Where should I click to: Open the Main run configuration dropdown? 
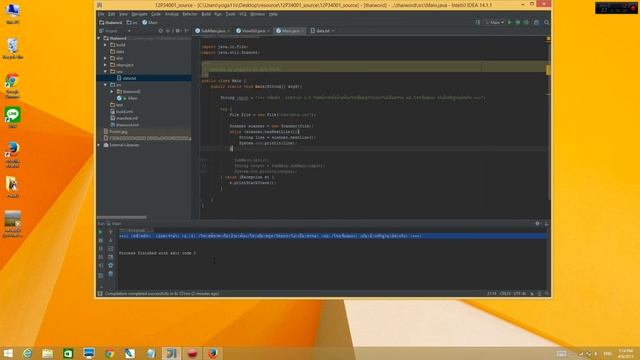point(494,22)
